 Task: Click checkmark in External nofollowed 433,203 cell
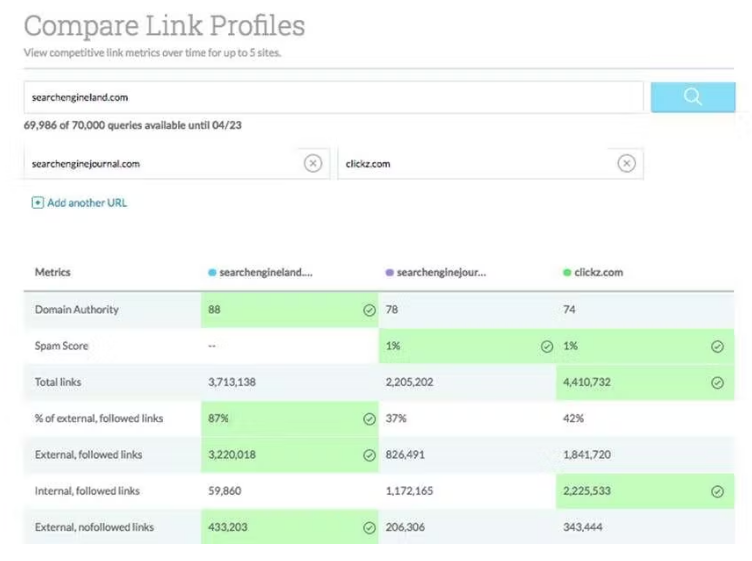(x=369, y=527)
